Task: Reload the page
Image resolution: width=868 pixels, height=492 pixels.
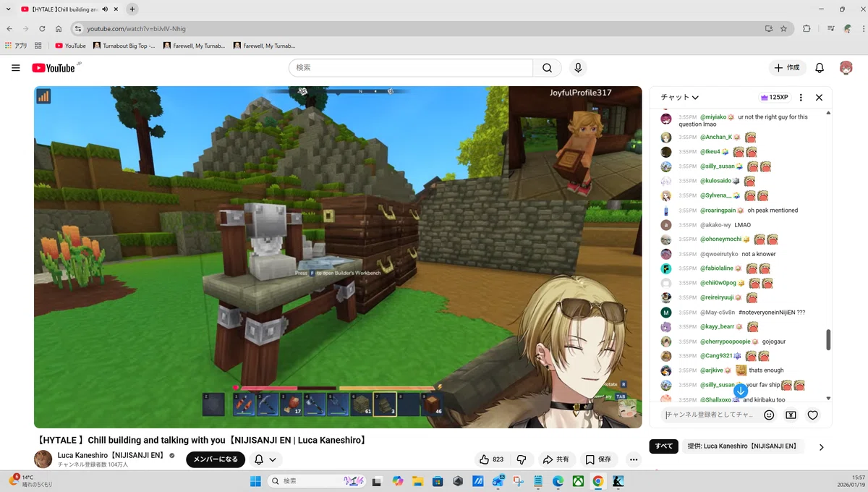Action: [x=42, y=29]
